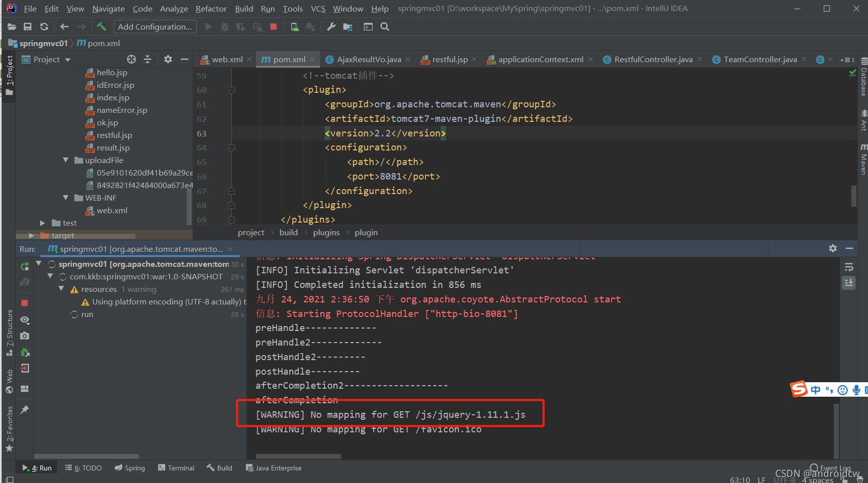This screenshot has width=868, height=483.
Task: Collapse the resources warning node
Action: pos(61,288)
